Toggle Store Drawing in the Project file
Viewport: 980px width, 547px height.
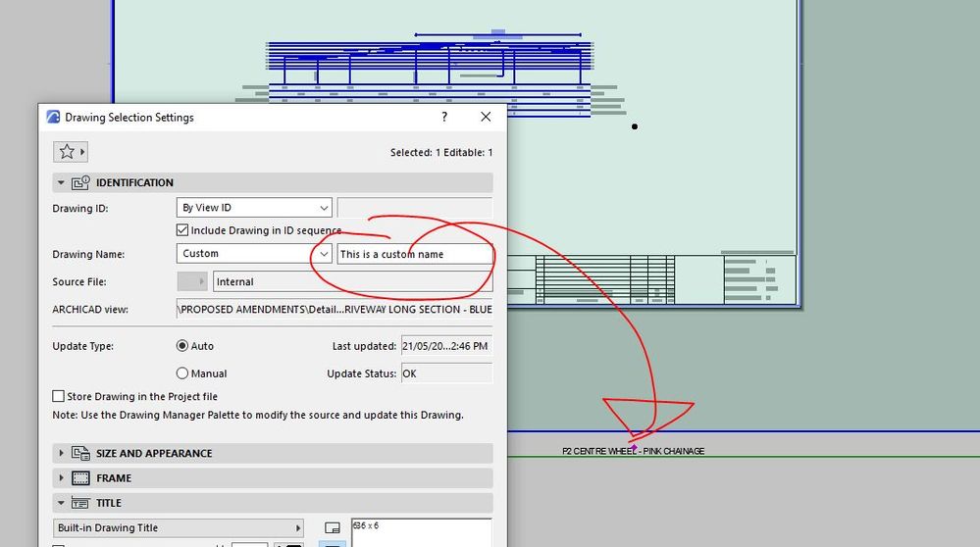(x=58, y=396)
